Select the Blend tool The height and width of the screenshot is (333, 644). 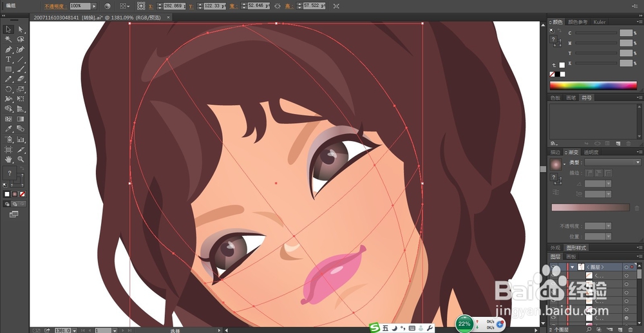(x=21, y=129)
